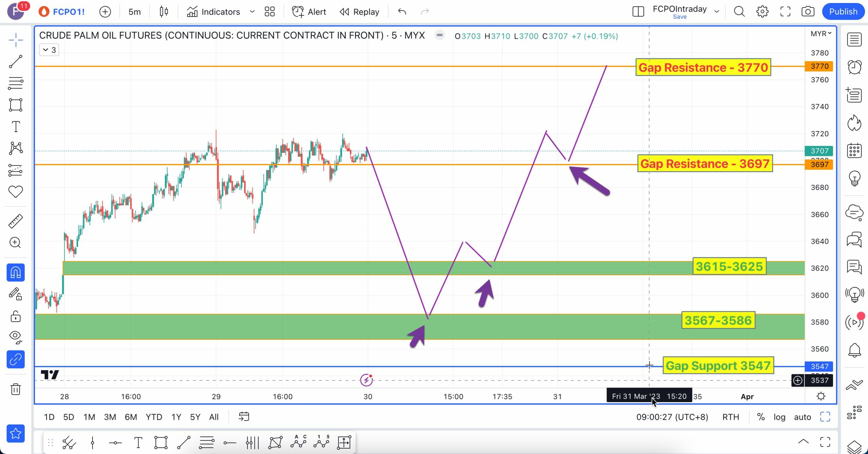868x454 pixels.
Task: Toggle the magnet snap mode
Action: (x=16, y=273)
